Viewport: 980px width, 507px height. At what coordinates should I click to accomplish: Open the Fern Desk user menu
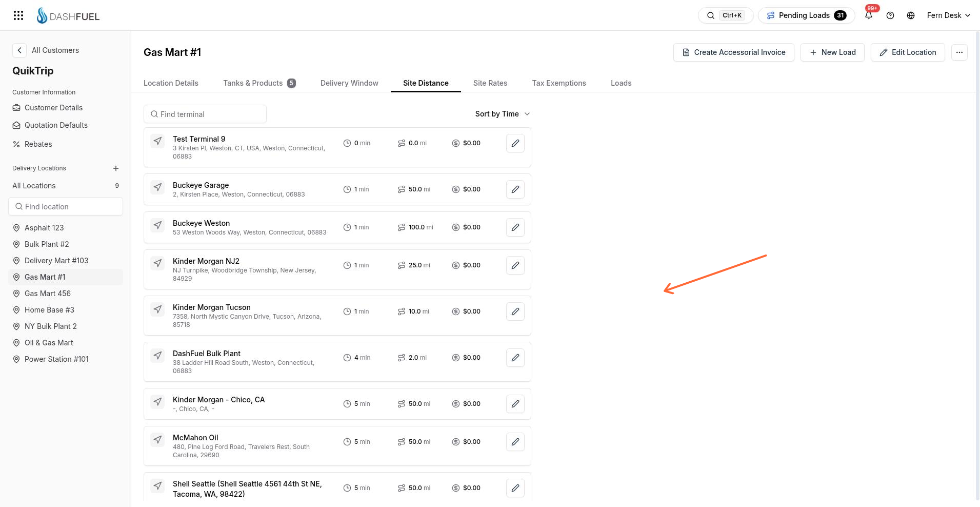coord(948,15)
